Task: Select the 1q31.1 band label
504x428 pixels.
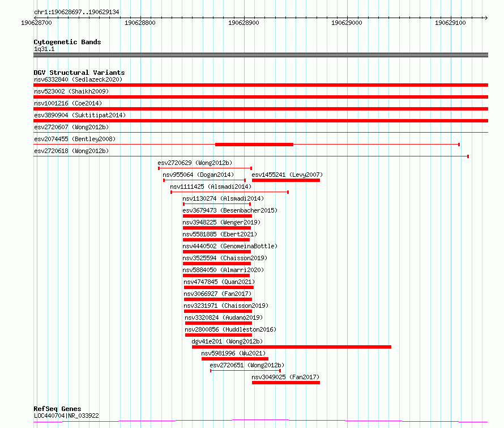Action: pos(44,49)
